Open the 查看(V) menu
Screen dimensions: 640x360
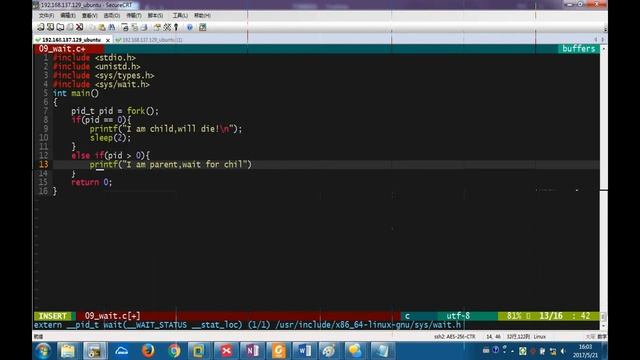click(89, 16)
